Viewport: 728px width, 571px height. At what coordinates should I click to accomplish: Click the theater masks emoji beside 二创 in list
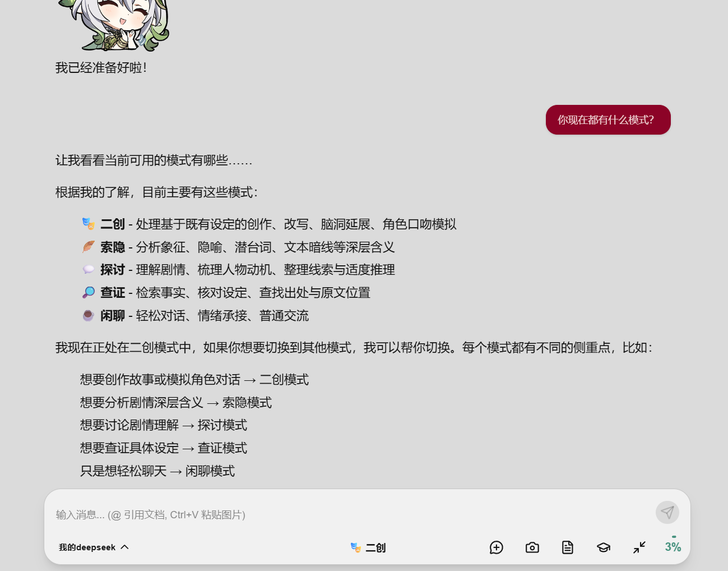[x=89, y=224]
